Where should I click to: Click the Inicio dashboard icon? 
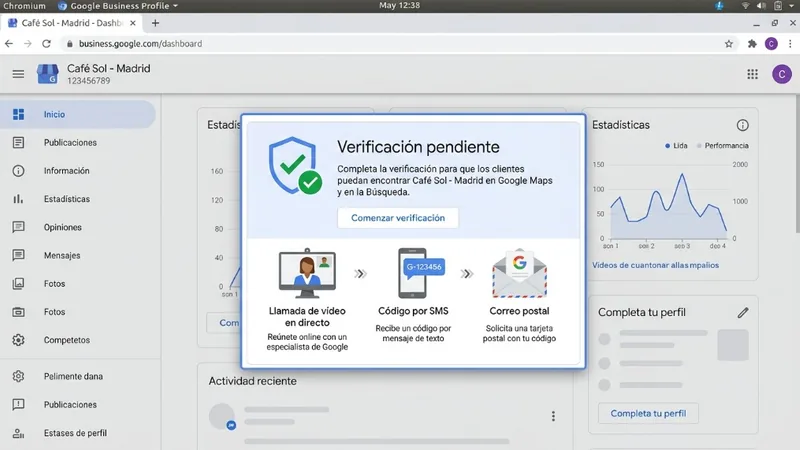coord(18,114)
